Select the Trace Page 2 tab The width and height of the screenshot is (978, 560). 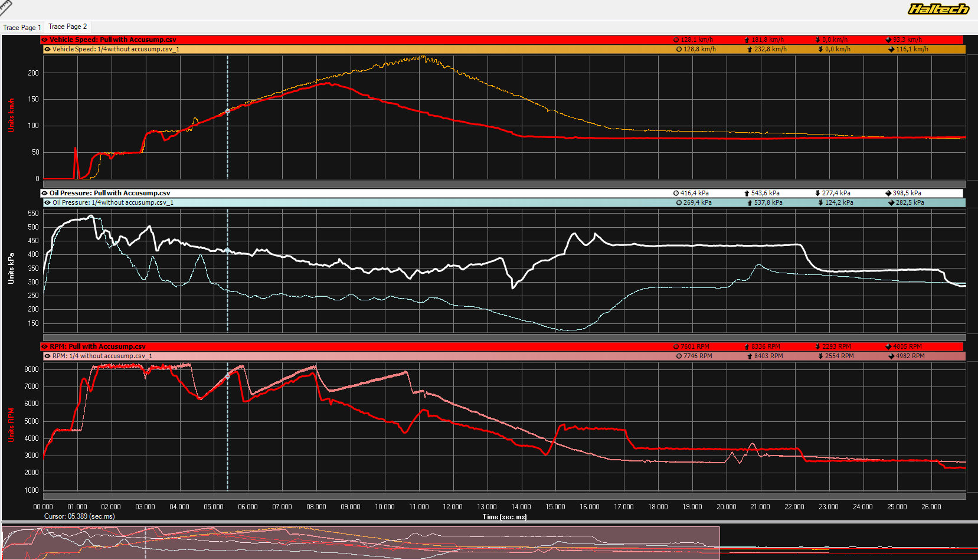coord(67,27)
